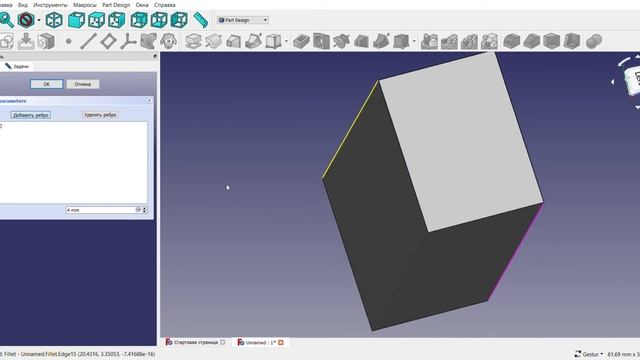Close the Unnamed : 1 document tab

pyautogui.click(x=281, y=342)
